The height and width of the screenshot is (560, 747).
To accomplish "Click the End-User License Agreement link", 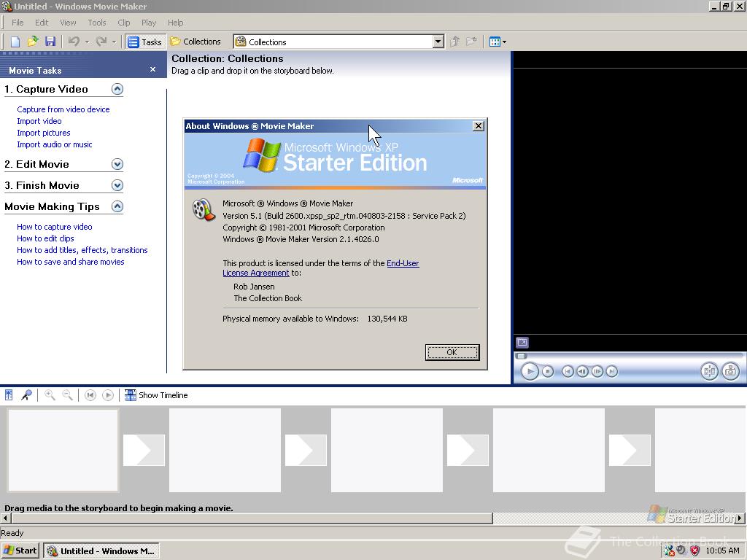I will click(403, 263).
